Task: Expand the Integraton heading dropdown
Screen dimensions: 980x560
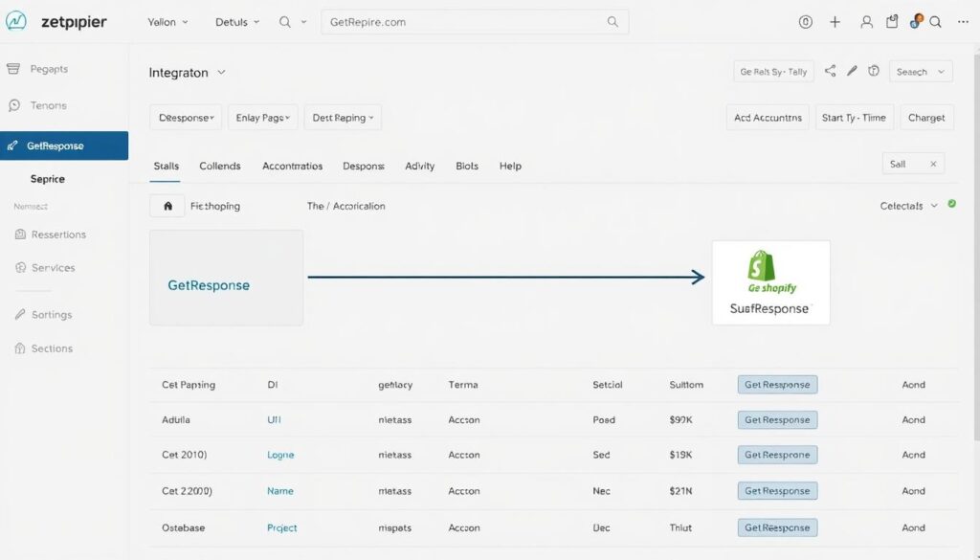Action: pos(222,72)
